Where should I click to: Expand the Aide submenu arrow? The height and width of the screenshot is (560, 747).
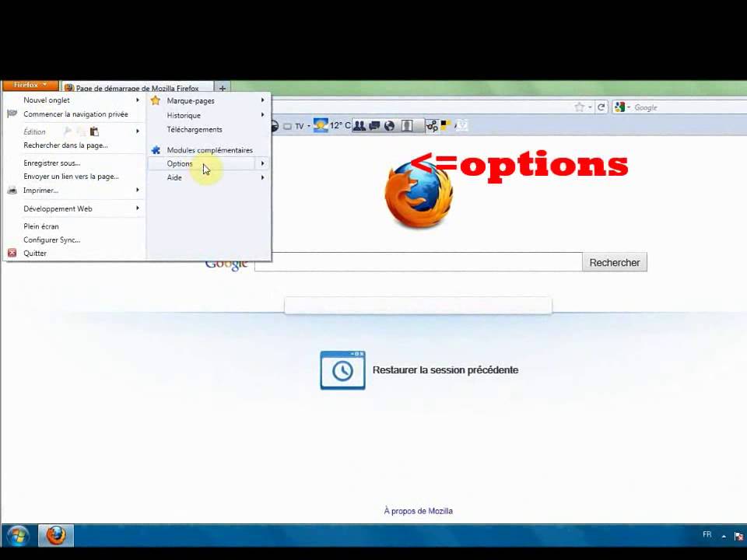(x=262, y=177)
